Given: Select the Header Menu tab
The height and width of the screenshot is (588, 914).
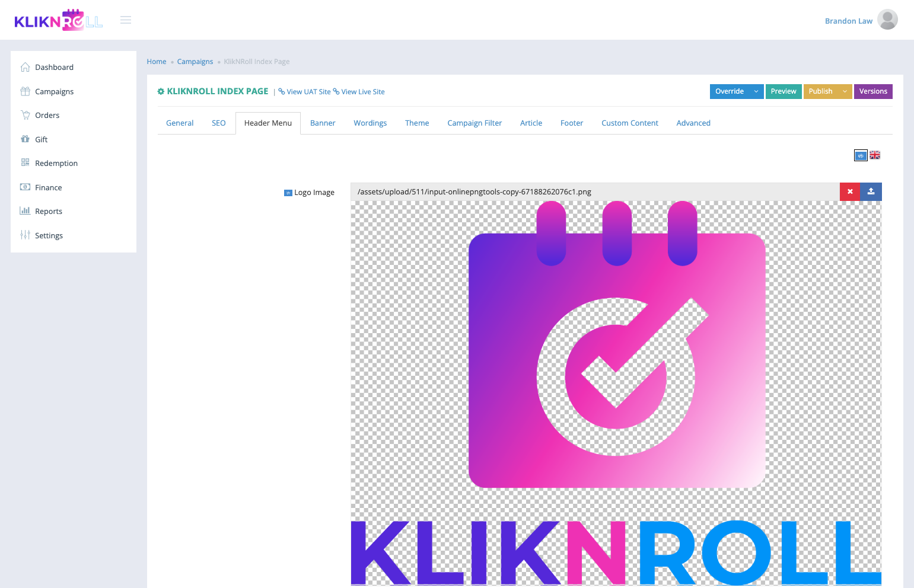Looking at the screenshot, I should 268,123.
